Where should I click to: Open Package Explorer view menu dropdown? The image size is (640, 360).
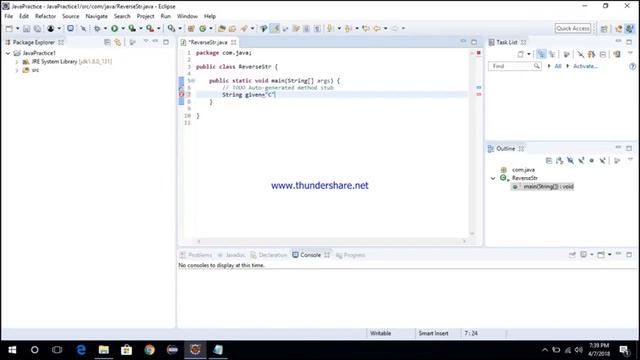pyautogui.click(x=145, y=42)
